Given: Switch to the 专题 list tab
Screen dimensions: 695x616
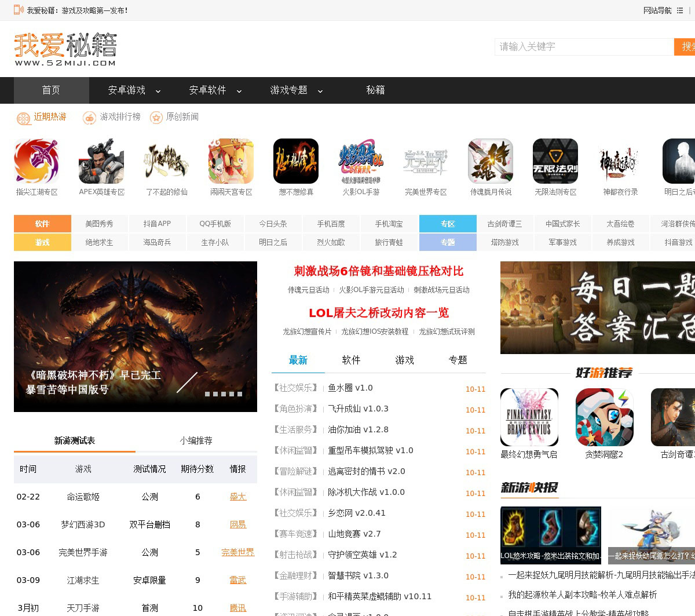Looking at the screenshot, I should (x=458, y=360).
